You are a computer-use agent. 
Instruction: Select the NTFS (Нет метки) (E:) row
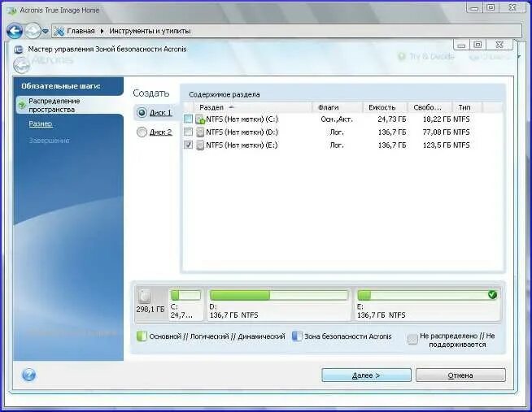tap(342, 145)
